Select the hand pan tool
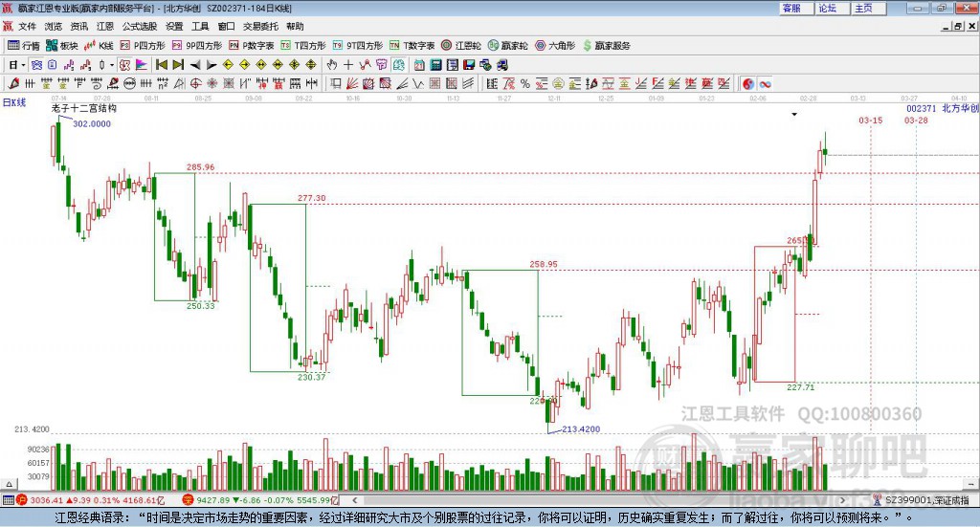 point(332,65)
